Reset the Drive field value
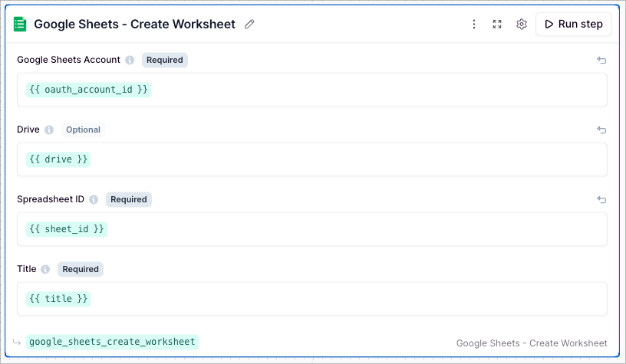The width and height of the screenshot is (626, 364). (x=601, y=130)
